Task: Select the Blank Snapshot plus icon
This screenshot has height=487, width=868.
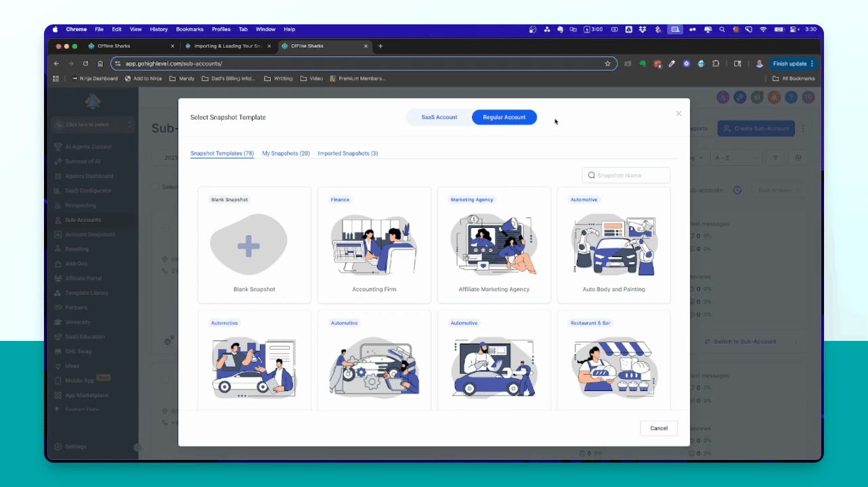Action: [x=248, y=246]
